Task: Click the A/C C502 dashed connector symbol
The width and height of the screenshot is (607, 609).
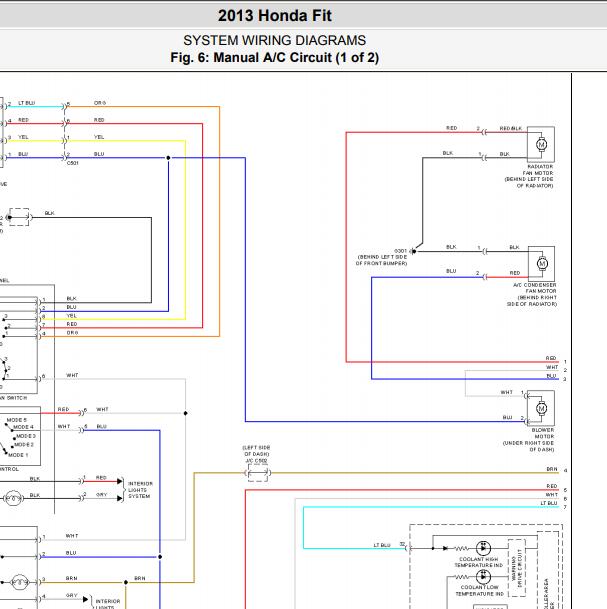Action: tap(257, 473)
